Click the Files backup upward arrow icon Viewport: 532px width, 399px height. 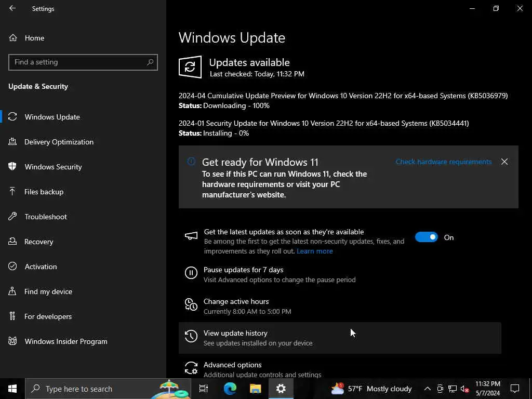click(x=12, y=192)
